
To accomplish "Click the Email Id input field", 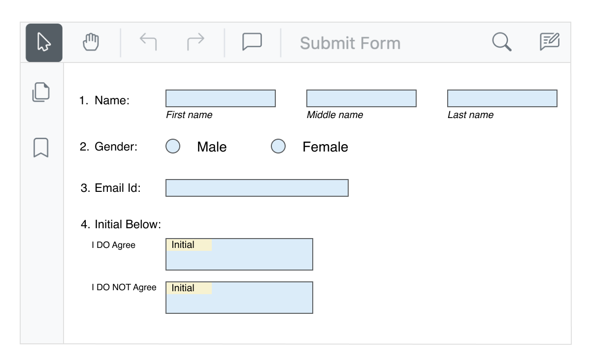I will click(257, 187).
